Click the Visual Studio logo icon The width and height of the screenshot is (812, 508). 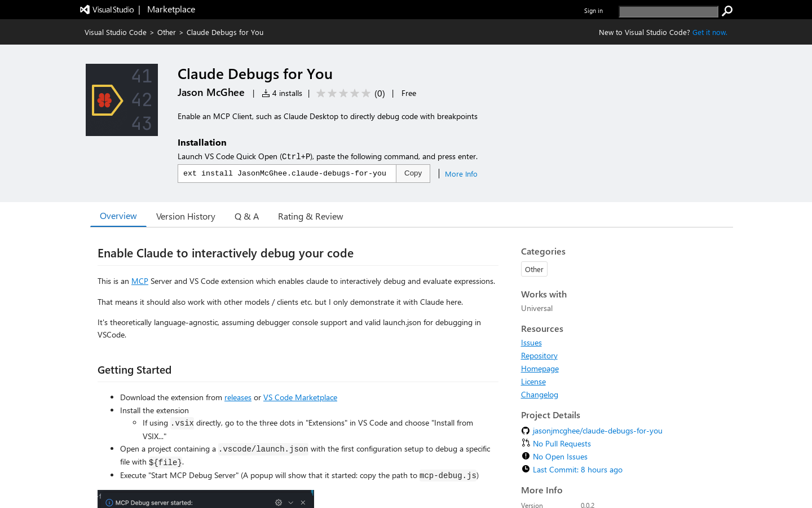coord(85,10)
